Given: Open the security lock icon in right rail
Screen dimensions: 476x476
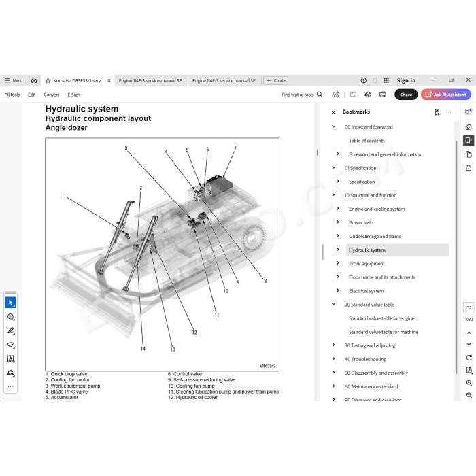Looking at the screenshot, I should (x=469, y=167).
